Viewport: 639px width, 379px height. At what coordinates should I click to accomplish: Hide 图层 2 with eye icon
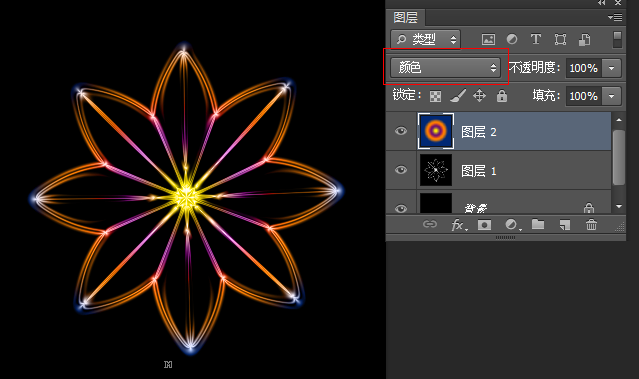(401, 131)
